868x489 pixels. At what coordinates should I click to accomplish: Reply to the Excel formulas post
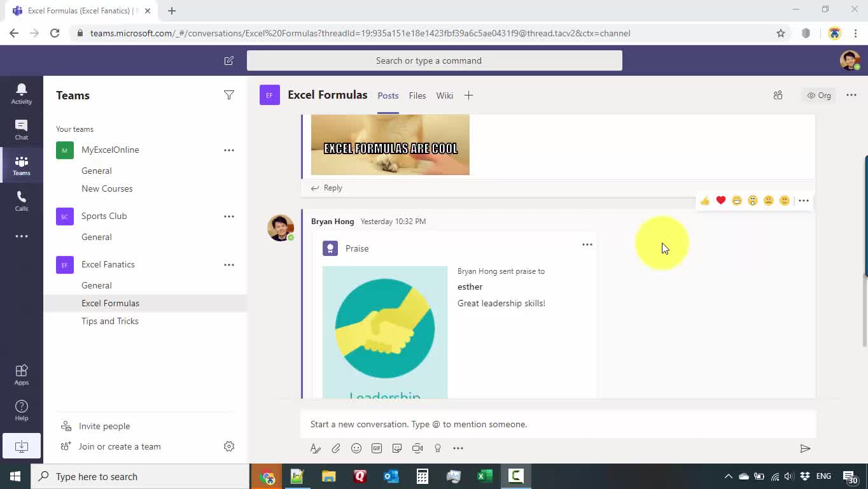[326, 188]
